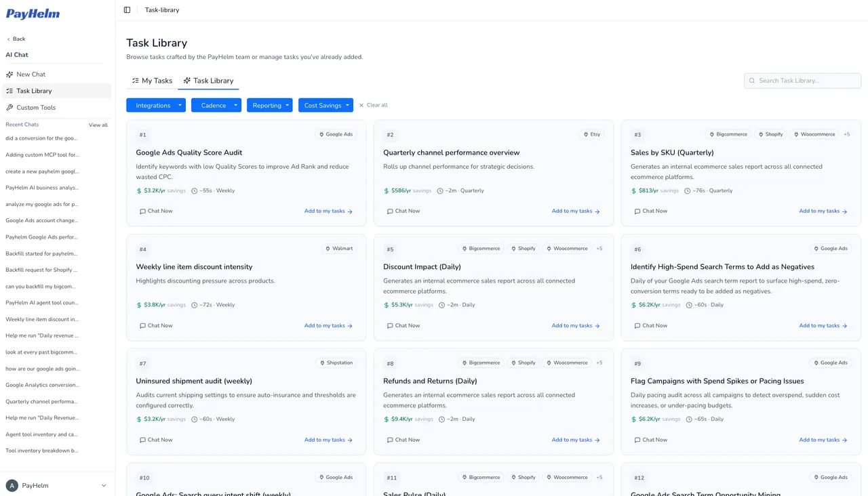Image resolution: width=868 pixels, height=496 pixels.
Task: Open recent chat "Quarterly channel performa..."
Action: [42, 402]
